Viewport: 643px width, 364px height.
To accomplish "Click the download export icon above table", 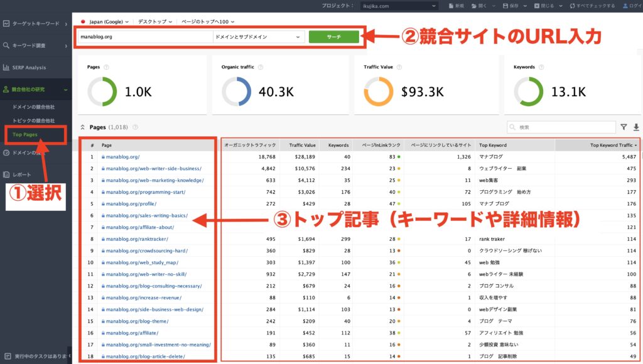I will (636, 127).
